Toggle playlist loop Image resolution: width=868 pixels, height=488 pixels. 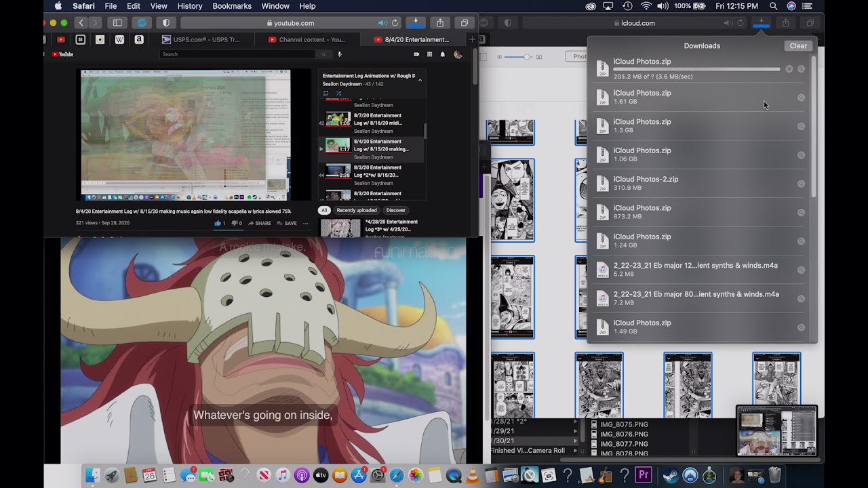tap(326, 94)
